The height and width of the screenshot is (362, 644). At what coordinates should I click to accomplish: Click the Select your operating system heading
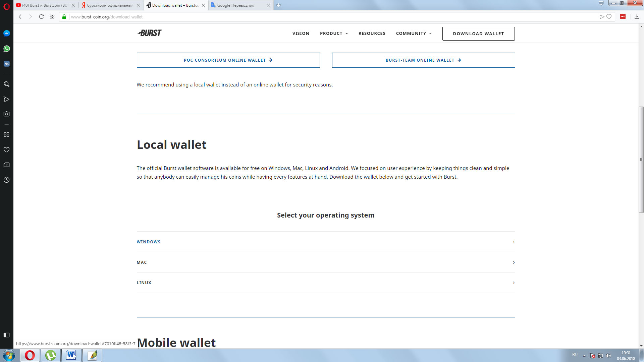pyautogui.click(x=326, y=215)
